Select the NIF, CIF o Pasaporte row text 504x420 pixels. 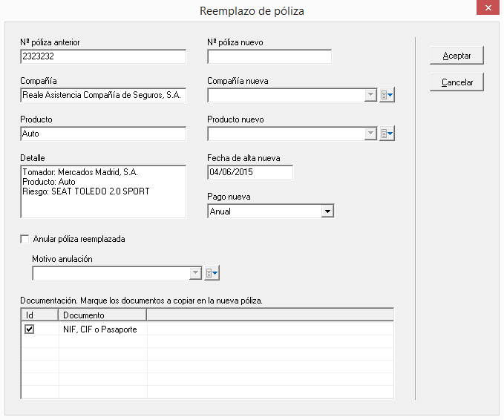(x=100, y=329)
